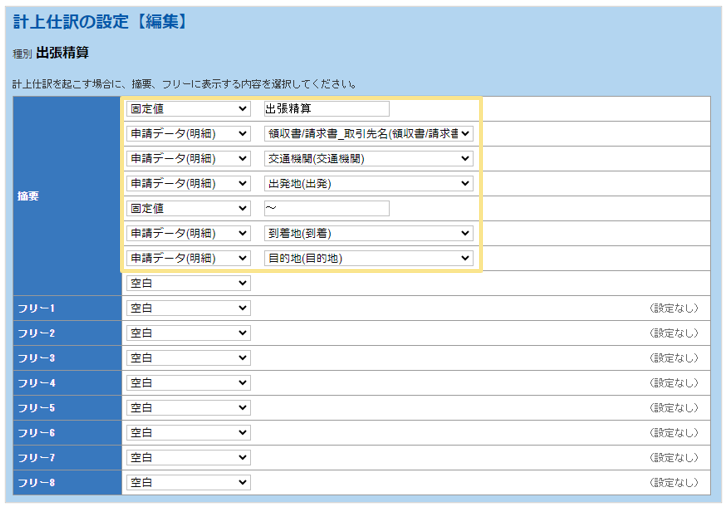Image resolution: width=724 pixels, height=505 pixels.
Task: Open the フリー1 空白 dropdown
Action: (x=188, y=308)
